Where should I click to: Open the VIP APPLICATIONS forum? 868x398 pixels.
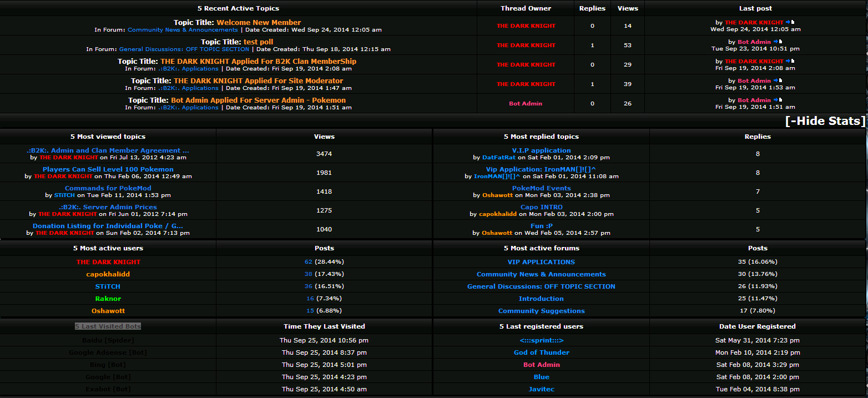coord(541,262)
